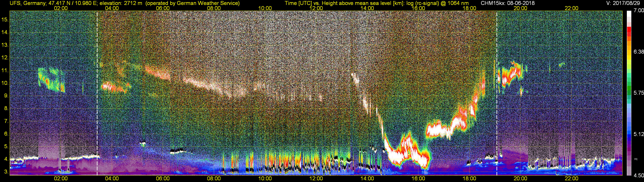Click the 10:00 label on the top time axis
644x182 pixels.
pos(265,8)
